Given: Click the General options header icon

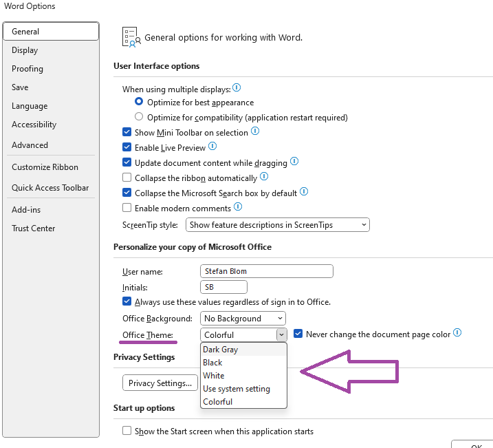Looking at the screenshot, I should pyautogui.click(x=131, y=37).
